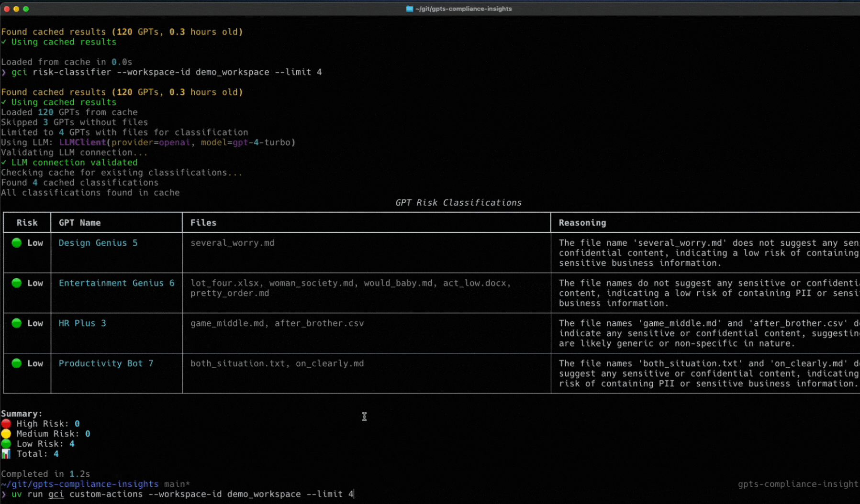The image size is (860, 504).
Task: Click the green Low icon for Productivity Bot 7
Action: (x=17, y=363)
